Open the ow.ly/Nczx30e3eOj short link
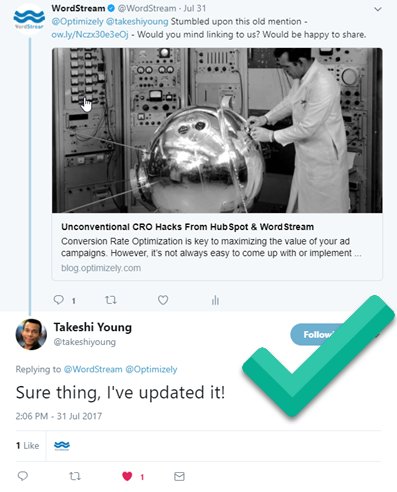 pos(90,34)
